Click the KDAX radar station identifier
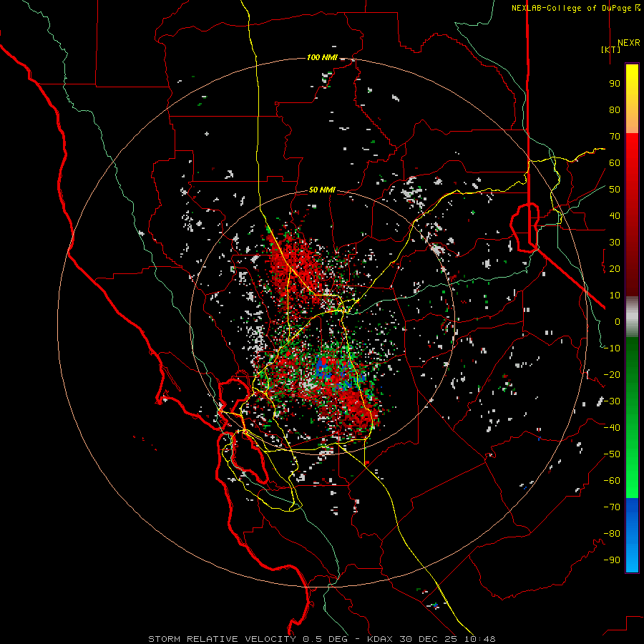This screenshot has width=644, height=644. click(x=380, y=639)
